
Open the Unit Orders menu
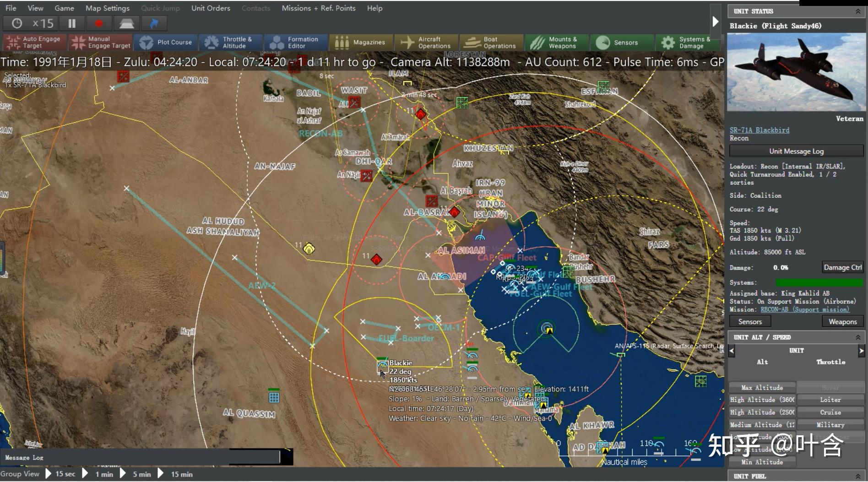[x=210, y=8]
